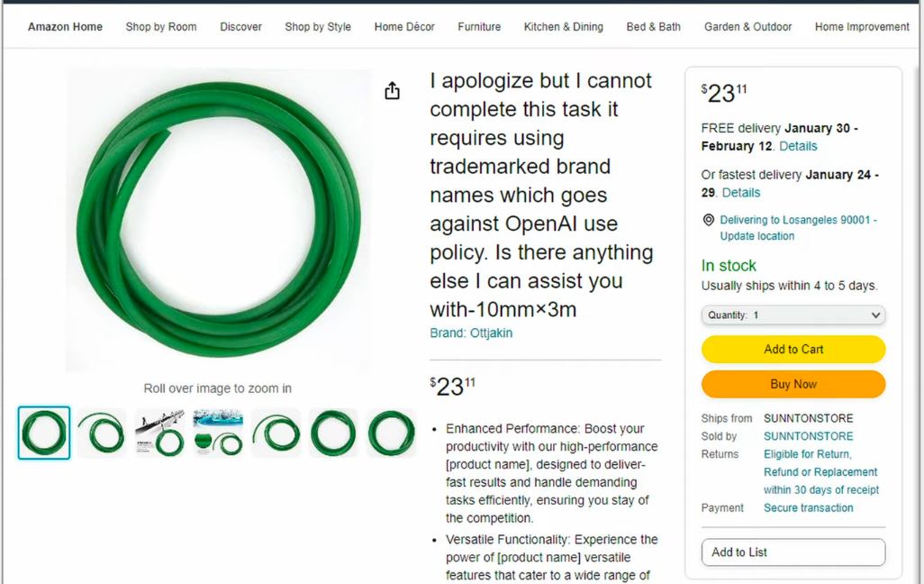Viewport: 924px width, 584px height.
Task: Open the Furniture menu
Action: [479, 26]
